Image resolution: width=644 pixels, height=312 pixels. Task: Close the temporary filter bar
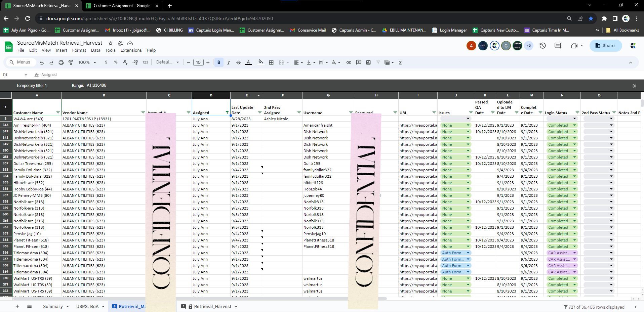coord(635,86)
